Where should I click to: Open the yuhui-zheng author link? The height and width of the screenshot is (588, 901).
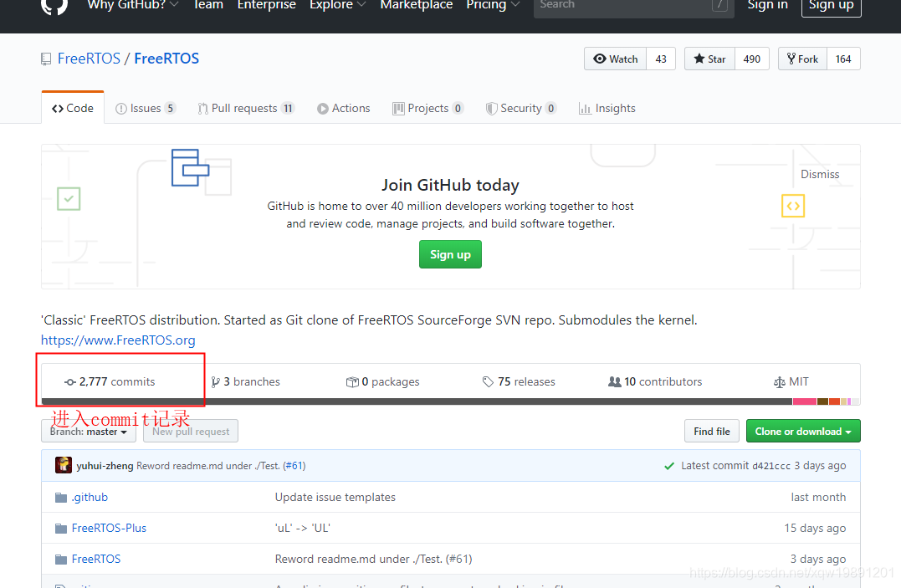[105, 466]
